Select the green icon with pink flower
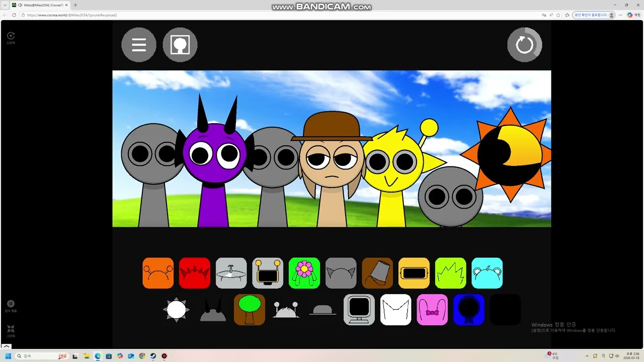644x362 pixels. coord(304,273)
